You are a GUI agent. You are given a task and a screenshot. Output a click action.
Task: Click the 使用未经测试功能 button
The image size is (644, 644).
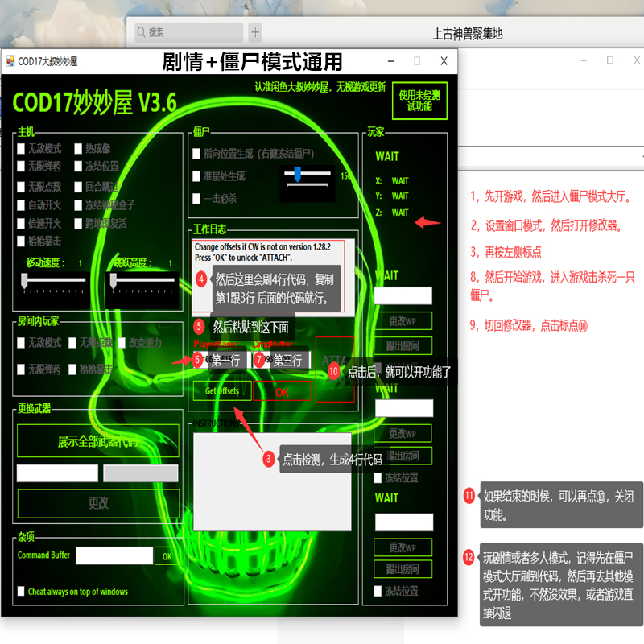click(419, 101)
